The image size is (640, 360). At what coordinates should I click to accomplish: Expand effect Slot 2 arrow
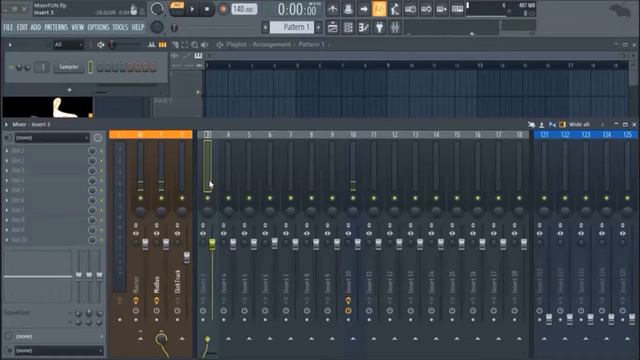click(7, 160)
